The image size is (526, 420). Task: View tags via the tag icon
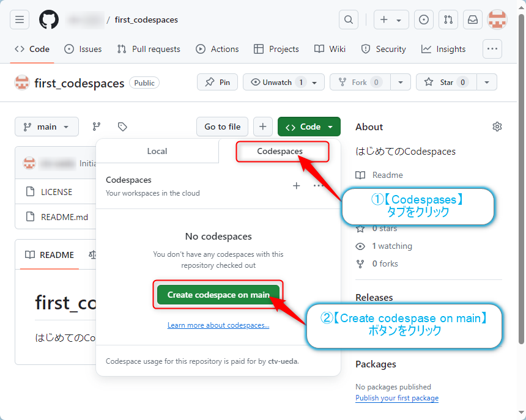tap(122, 127)
